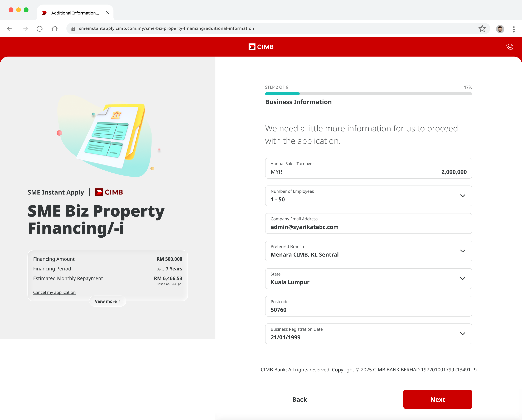
Task: Click the CIMB logo beside SME Instant Apply
Action: coord(109,192)
